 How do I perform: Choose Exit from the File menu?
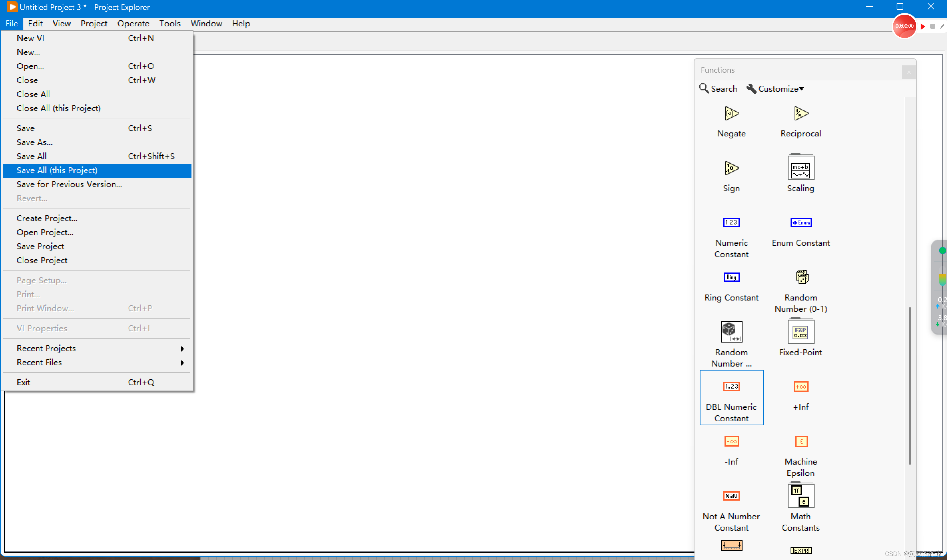click(97, 382)
